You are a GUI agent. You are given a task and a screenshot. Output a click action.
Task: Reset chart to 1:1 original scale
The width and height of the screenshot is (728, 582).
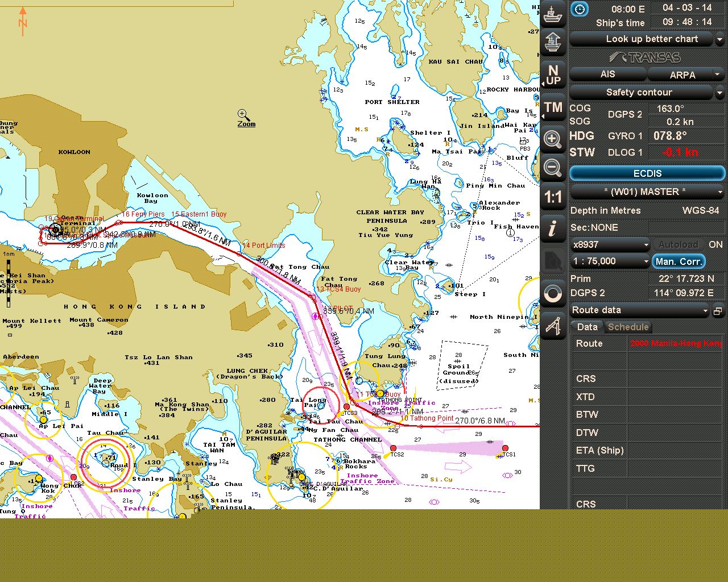pyautogui.click(x=552, y=197)
